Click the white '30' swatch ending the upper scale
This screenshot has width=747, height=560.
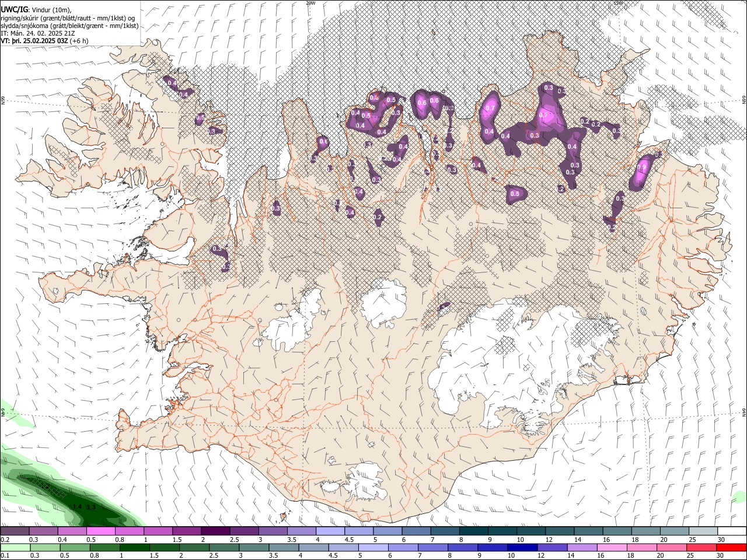tap(732, 531)
